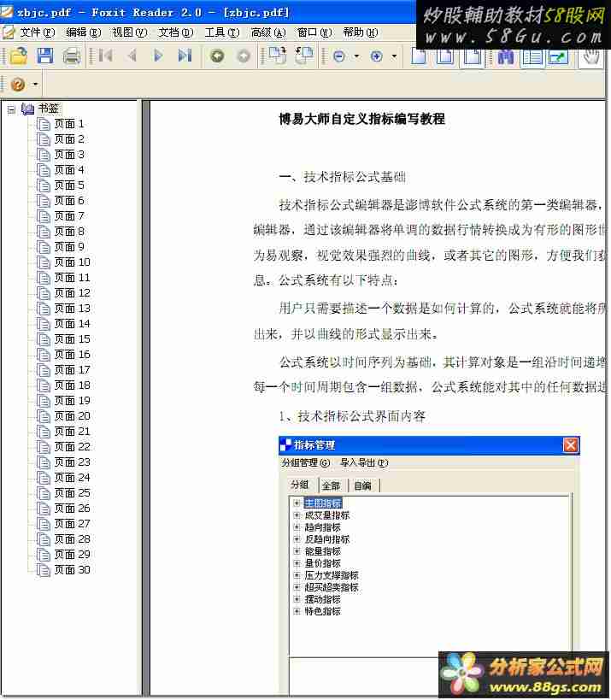Collapse the 书签 bookmarks tree
611x700 pixels.
click(11, 109)
